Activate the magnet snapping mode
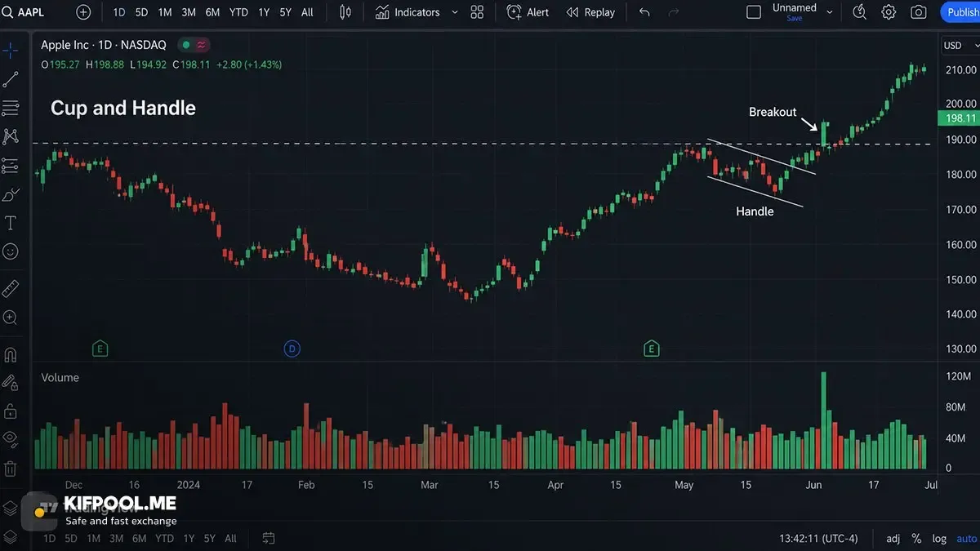This screenshot has width=980, height=551. [x=11, y=355]
